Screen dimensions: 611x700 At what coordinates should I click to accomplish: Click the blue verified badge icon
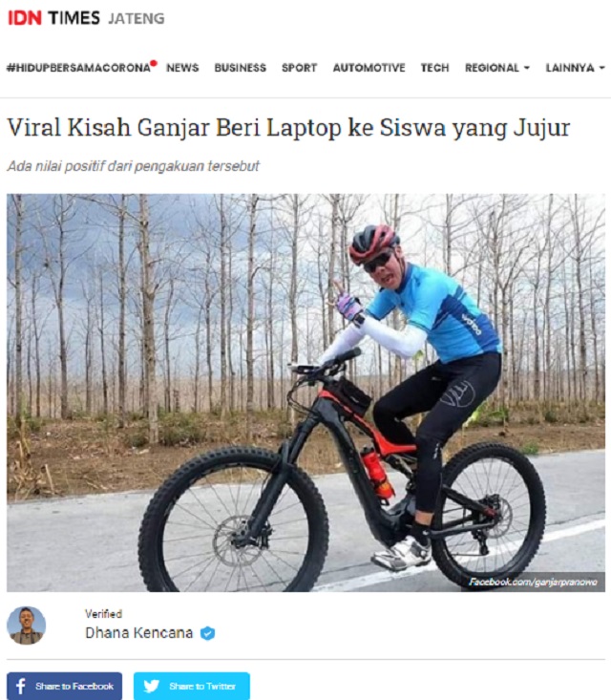pos(207,633)
